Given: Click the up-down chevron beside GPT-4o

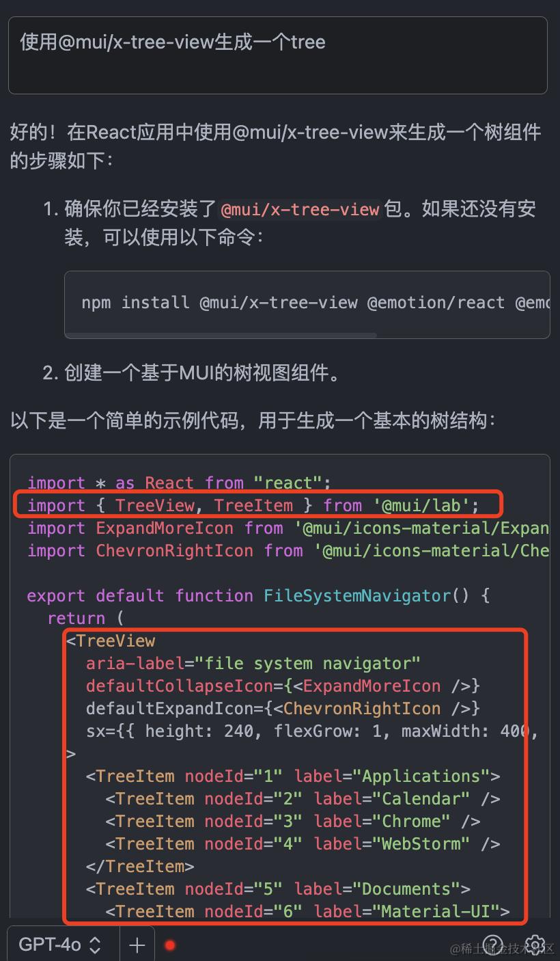Looking at the screenshot, I should click(96, 945).
